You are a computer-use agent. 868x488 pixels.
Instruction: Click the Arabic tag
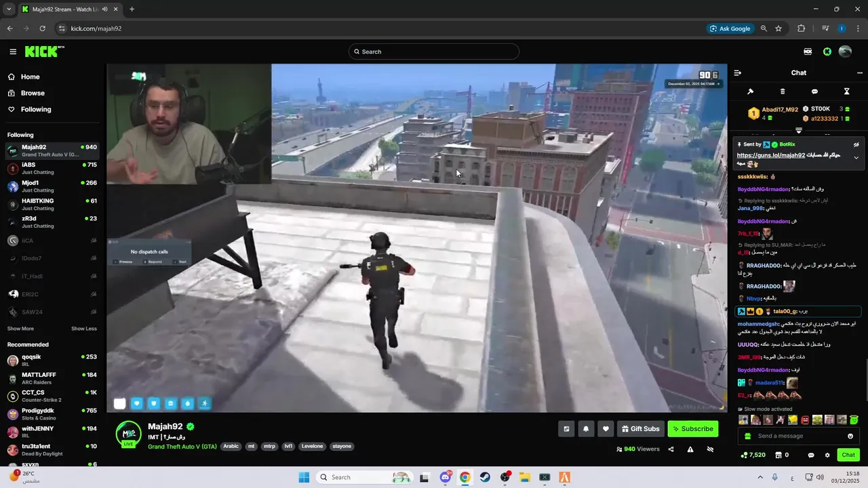pos(231,447)
